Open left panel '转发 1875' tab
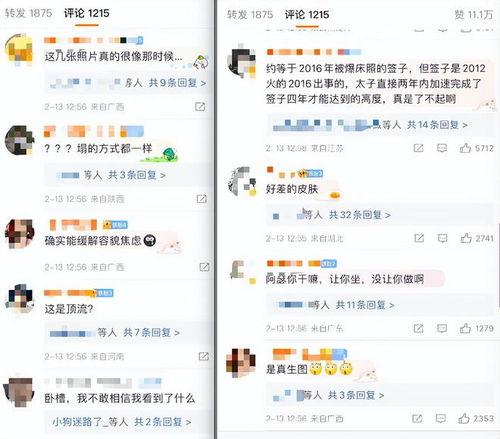The height and width of the screenshot is (439, 500). click(x=28, y=13)
